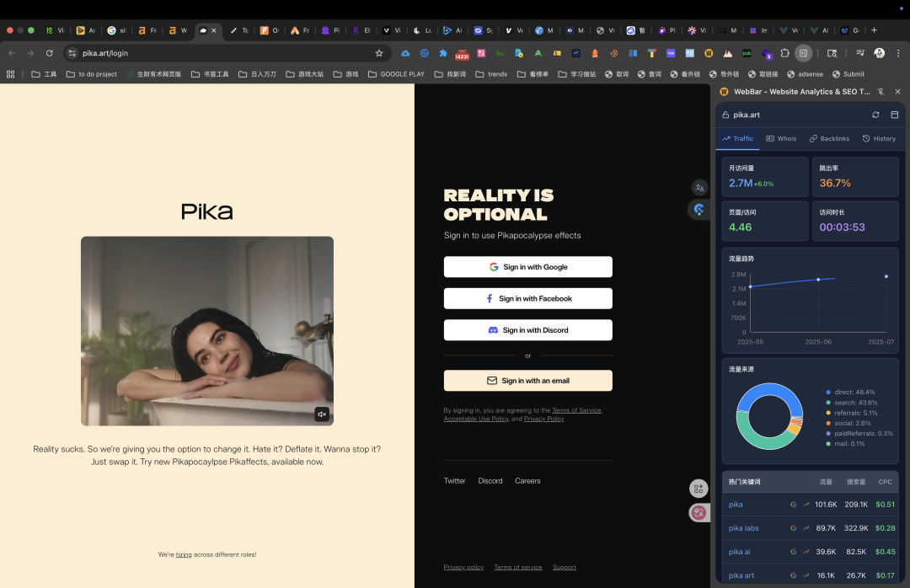Click the Google icon in pika art row

(794, 576)
